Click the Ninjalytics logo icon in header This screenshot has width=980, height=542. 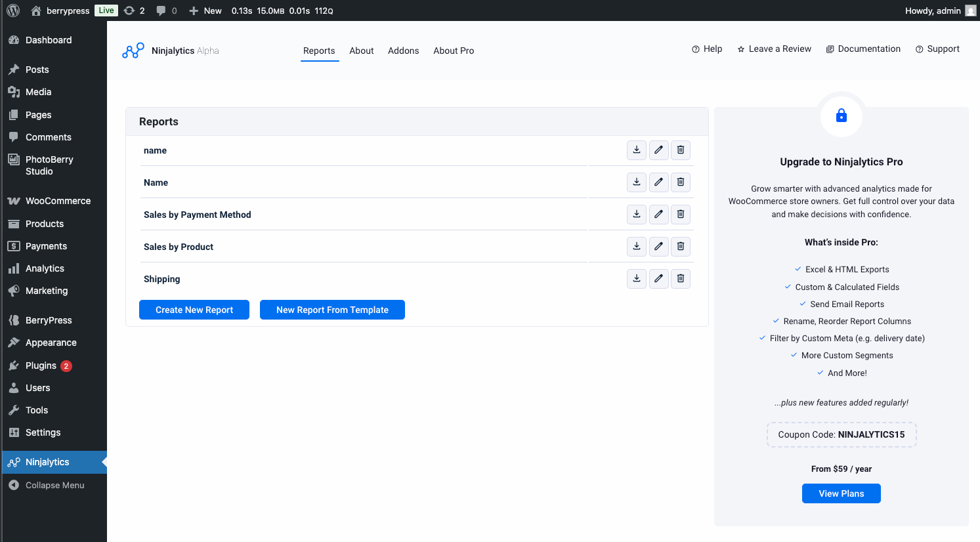click(133, 51)
